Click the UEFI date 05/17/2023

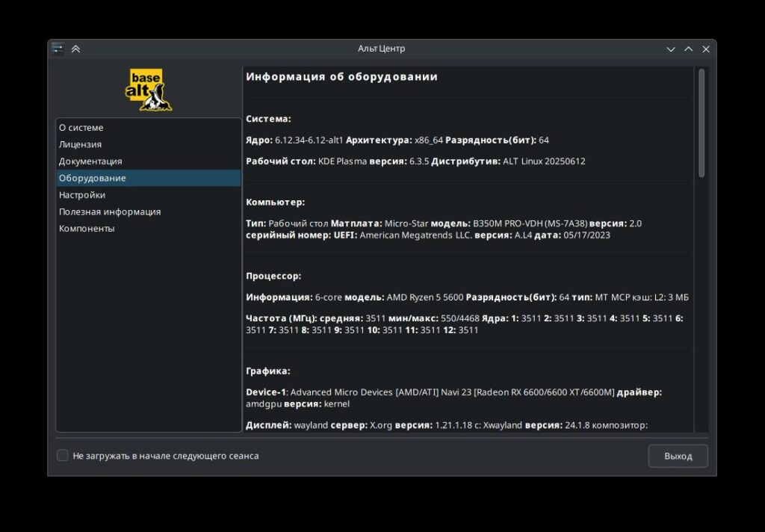click(586, 235)
